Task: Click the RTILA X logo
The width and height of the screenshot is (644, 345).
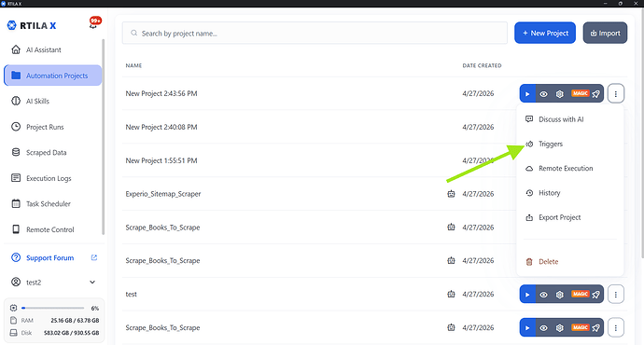Action: pyautogui.click(x=32, y=25)
